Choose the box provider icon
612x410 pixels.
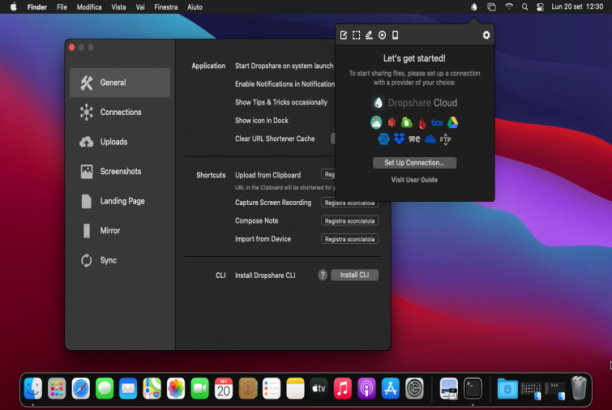(x=437, y=123)
